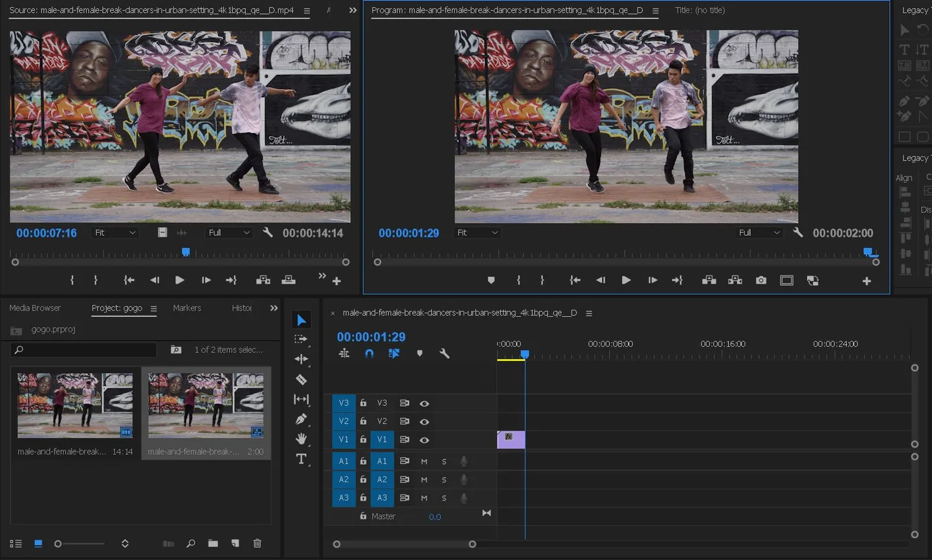Screen dimensions: 932x560
Task: Toggle the lock on track A3
Action: click(x=363, y=498)
